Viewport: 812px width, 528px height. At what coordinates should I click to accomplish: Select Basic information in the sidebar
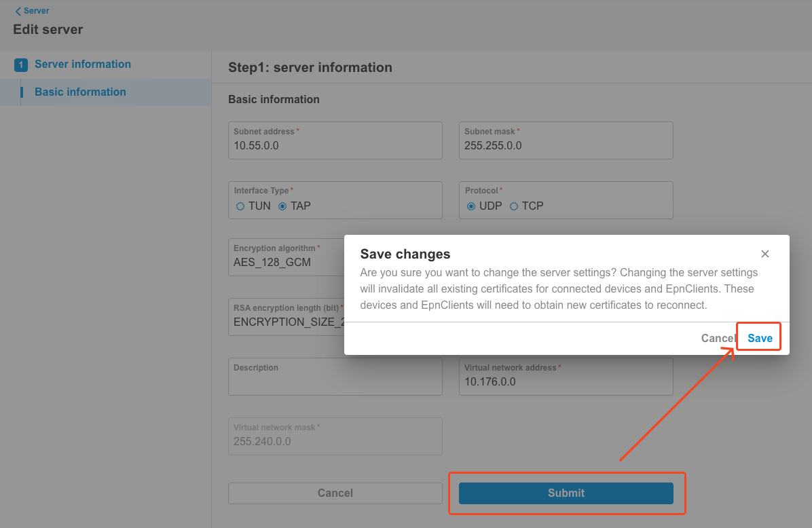[x=79, y=92]
